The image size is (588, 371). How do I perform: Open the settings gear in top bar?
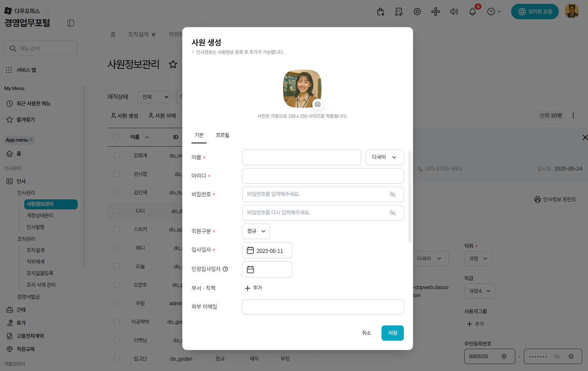pos(417,12)
